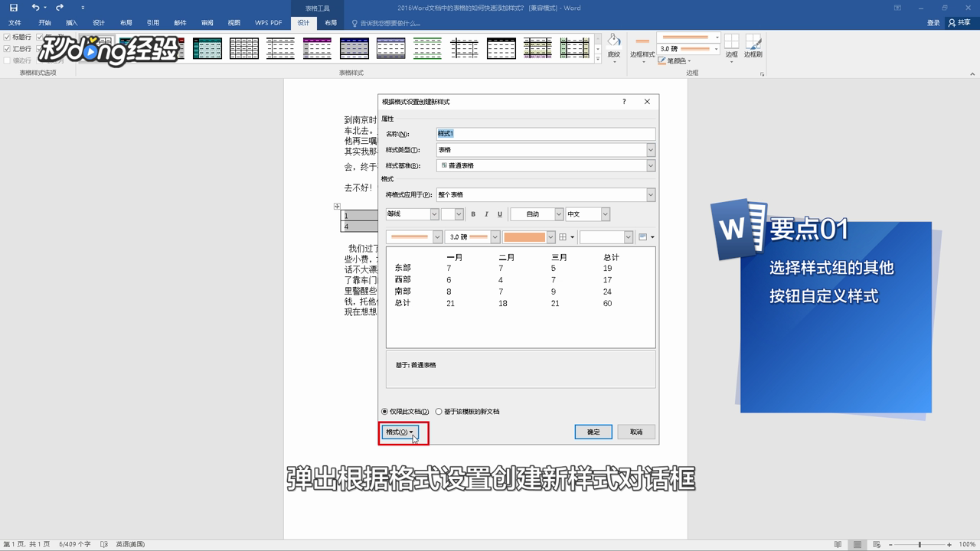Toggle the 汇总行 (Total Row) checkbox
980x551 pixels.
8,48
